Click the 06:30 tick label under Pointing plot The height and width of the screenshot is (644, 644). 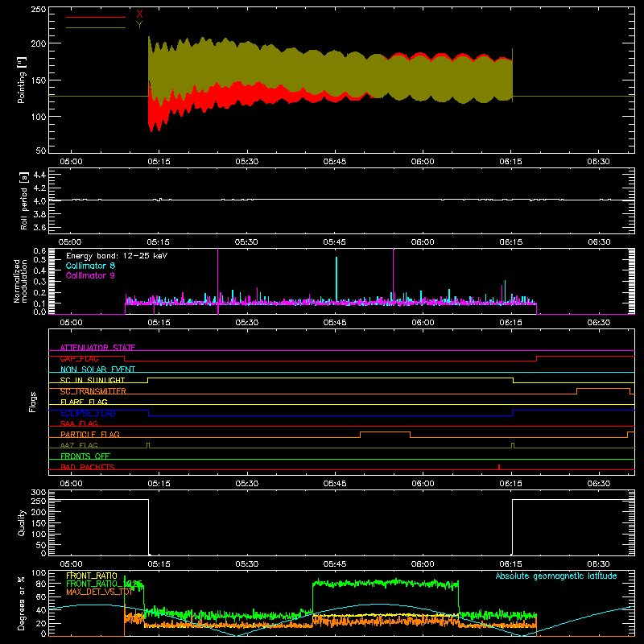[598, 162]
